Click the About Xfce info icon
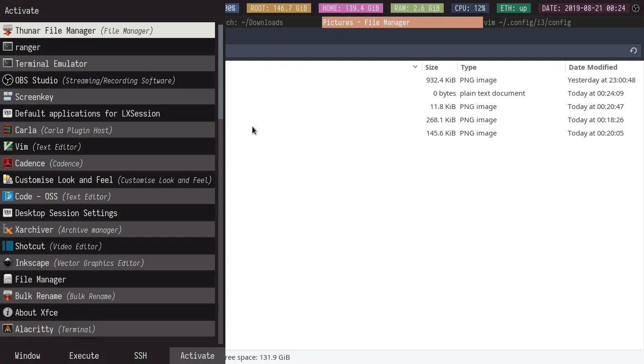 [x=8, y=312]
